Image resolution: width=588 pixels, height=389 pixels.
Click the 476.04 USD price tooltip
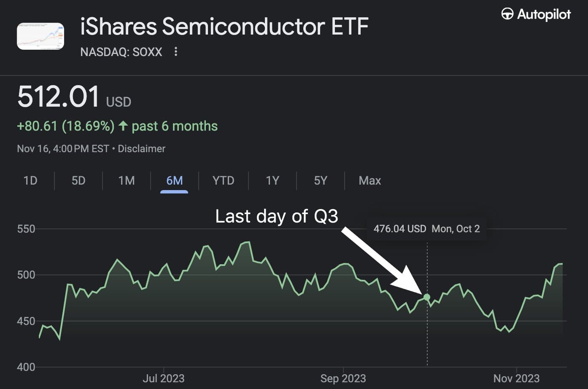426,229
